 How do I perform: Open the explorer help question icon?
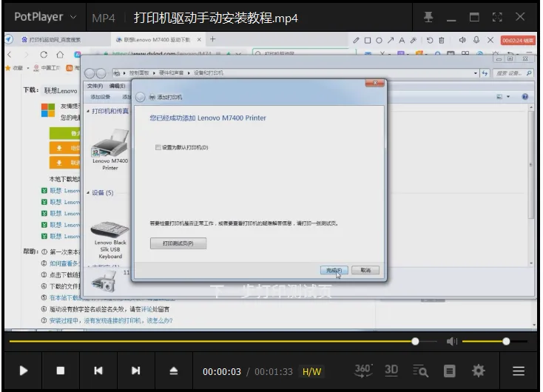click(x=525, y=97)
